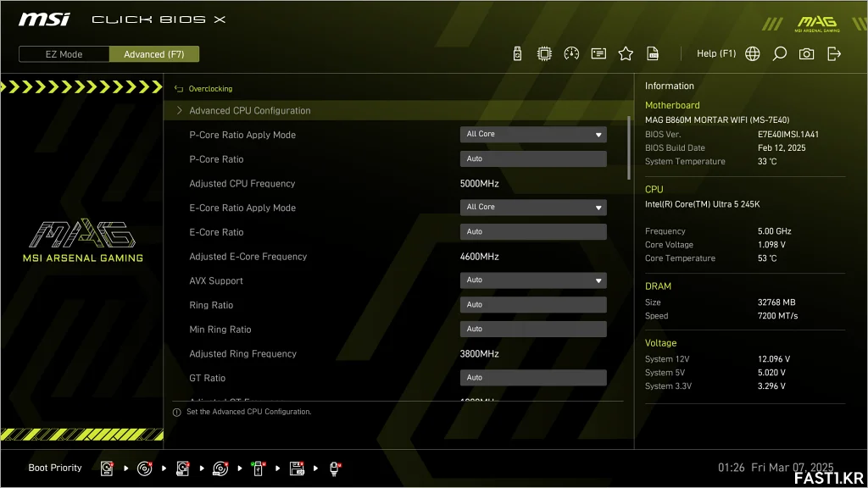868x488 pixels.
Task: Switch to EZ Mode
Action: pyautogui.click(x=64, y=54)
